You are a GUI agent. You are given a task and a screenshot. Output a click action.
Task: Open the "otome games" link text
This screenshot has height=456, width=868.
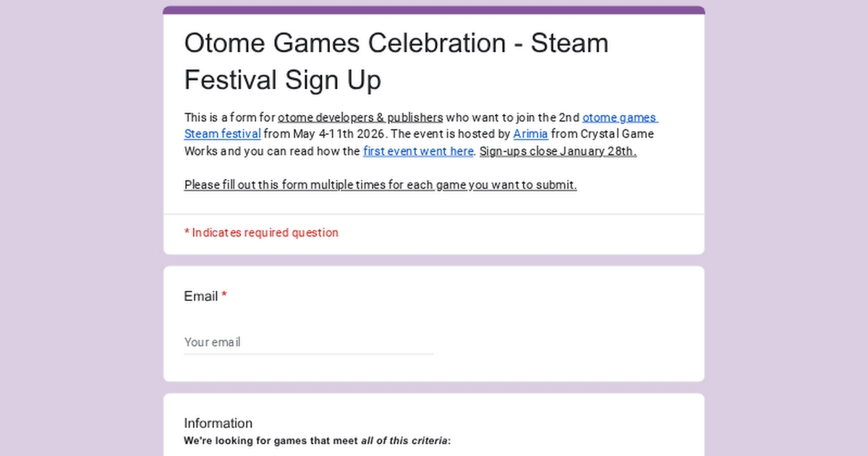point(619,117)
